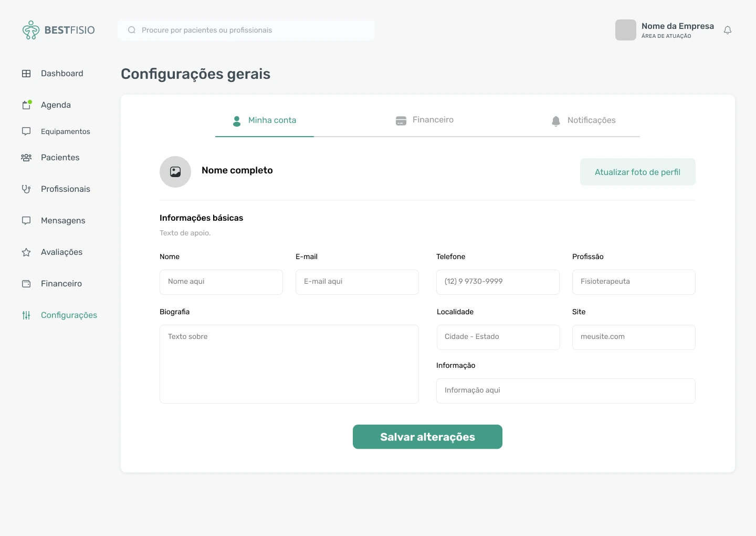The image size is (756, 536).
Task: Go to Equipamentos in sidebar
Action: point(66,131)
